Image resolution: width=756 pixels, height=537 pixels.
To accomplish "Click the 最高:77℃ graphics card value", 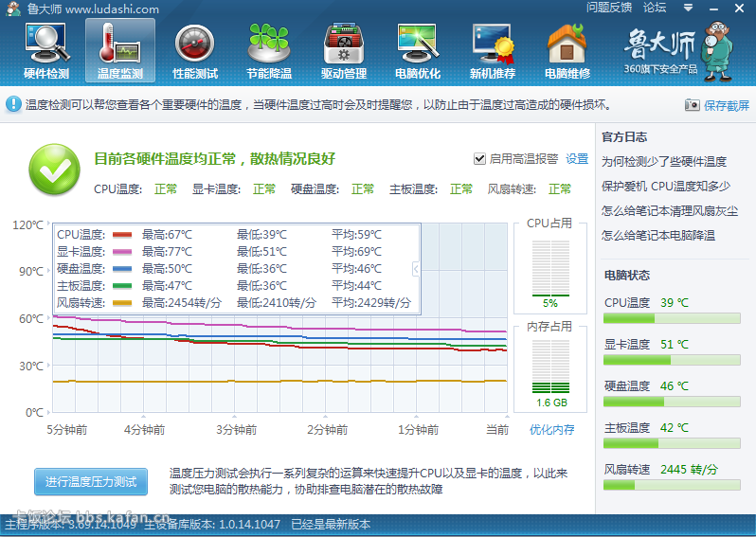I will 167,252.
